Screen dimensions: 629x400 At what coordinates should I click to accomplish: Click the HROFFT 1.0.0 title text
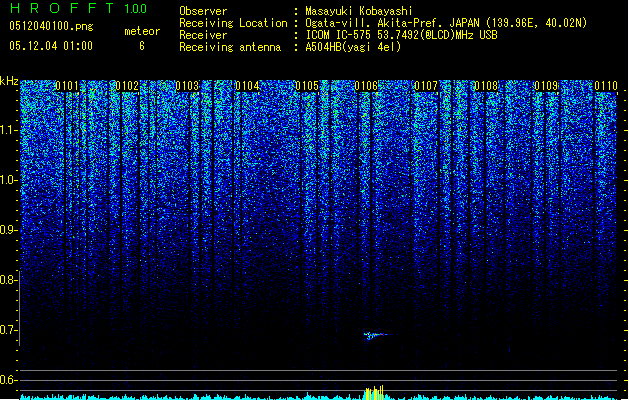pos(79,8)
